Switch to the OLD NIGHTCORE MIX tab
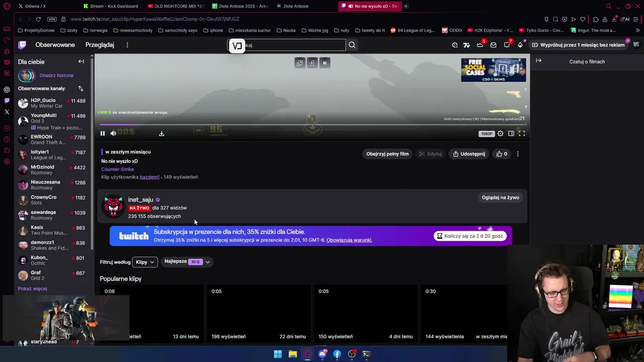Screen dimensions: 644x362 [176, 6]
